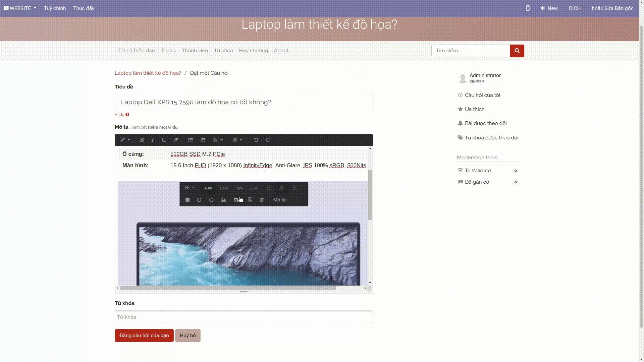Open the text style magic wand dropdown

point(125,140)
